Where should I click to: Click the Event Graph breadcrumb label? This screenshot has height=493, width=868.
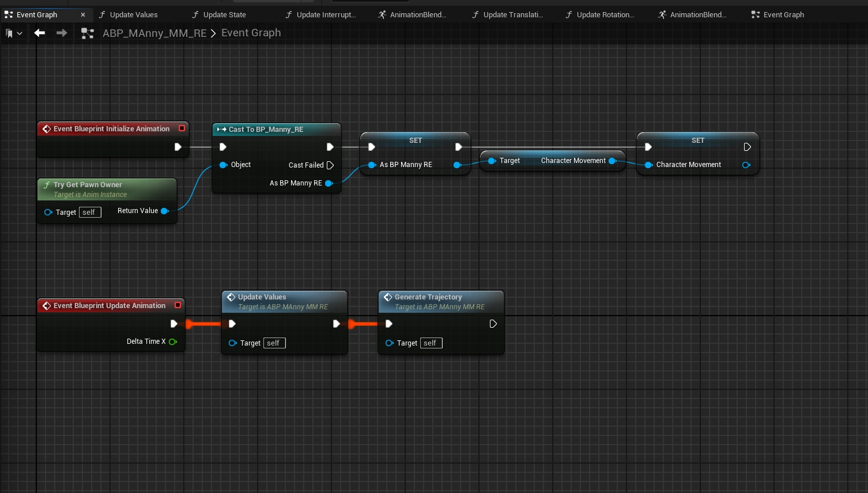pos(251,33)
